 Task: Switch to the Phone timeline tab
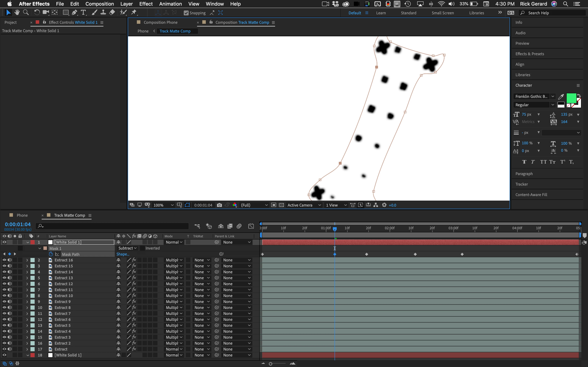[22, 215]
